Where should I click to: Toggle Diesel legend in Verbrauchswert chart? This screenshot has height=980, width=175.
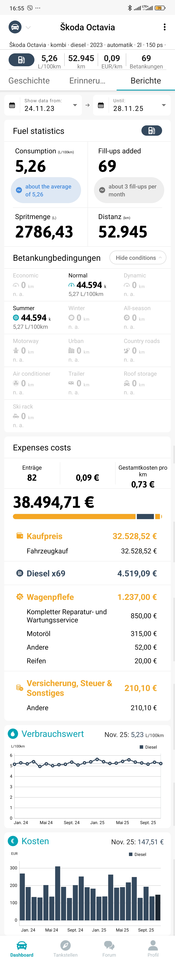click(x=148, y=747)
